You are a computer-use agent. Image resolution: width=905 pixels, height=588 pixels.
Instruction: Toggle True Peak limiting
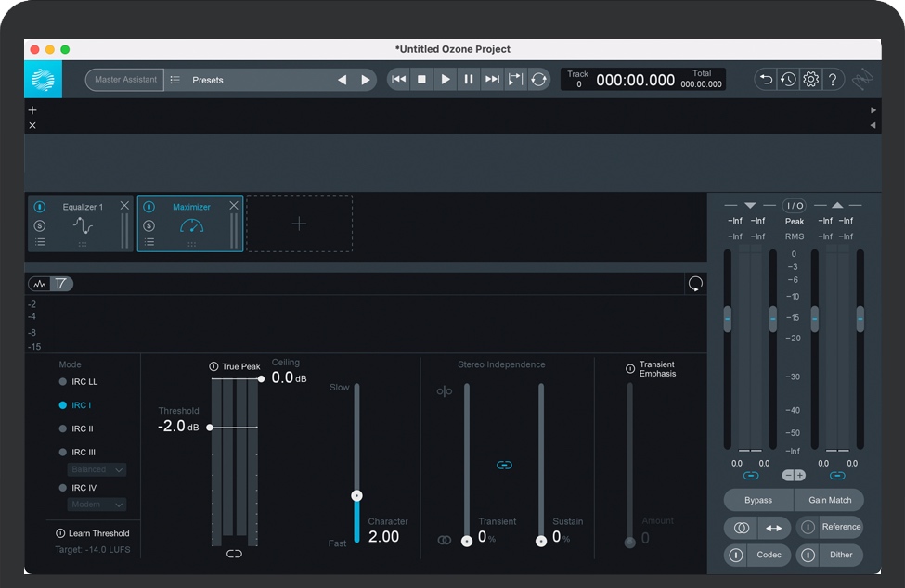click(214, 367)
